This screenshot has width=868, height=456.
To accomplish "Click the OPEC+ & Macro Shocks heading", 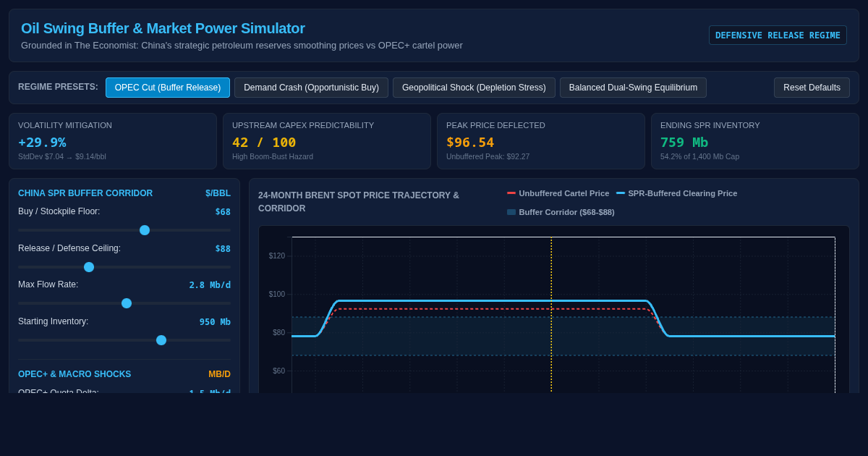I will click(75, 374).
